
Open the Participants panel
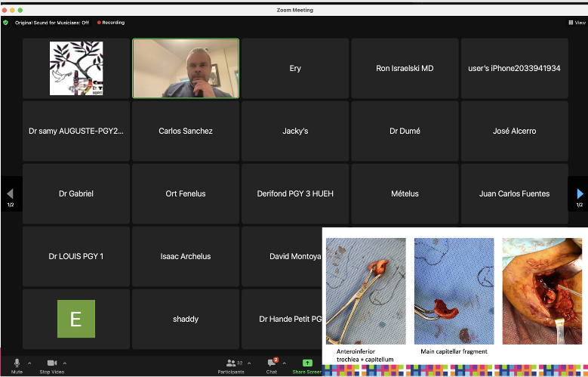pos(231,366)
